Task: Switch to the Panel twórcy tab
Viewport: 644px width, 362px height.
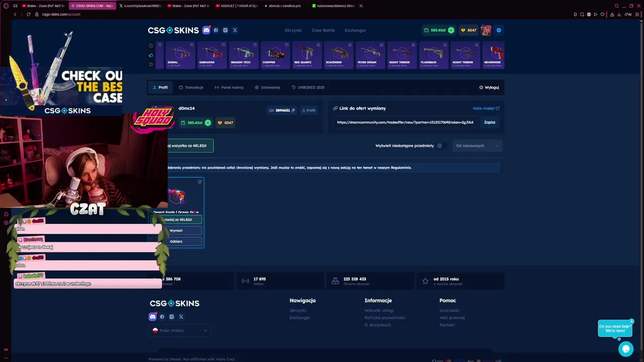Action: (229, 87)
